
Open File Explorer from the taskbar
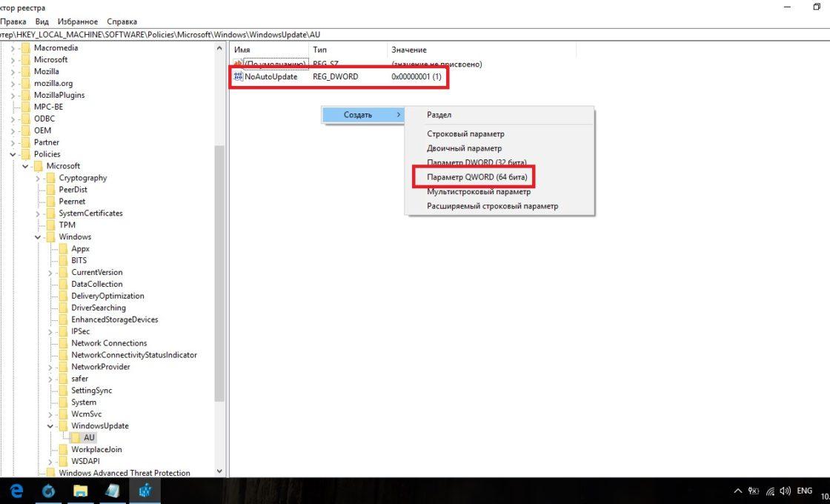(x=80, y=491)
